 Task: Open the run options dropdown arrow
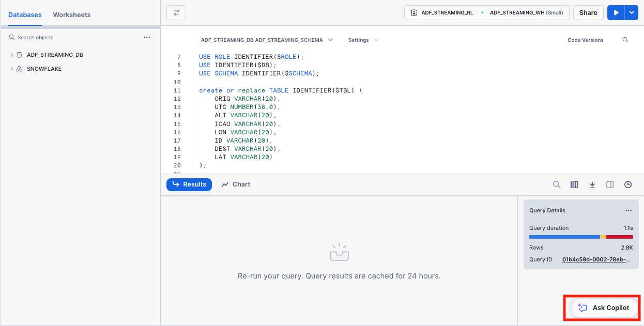(x=632, y=13)
